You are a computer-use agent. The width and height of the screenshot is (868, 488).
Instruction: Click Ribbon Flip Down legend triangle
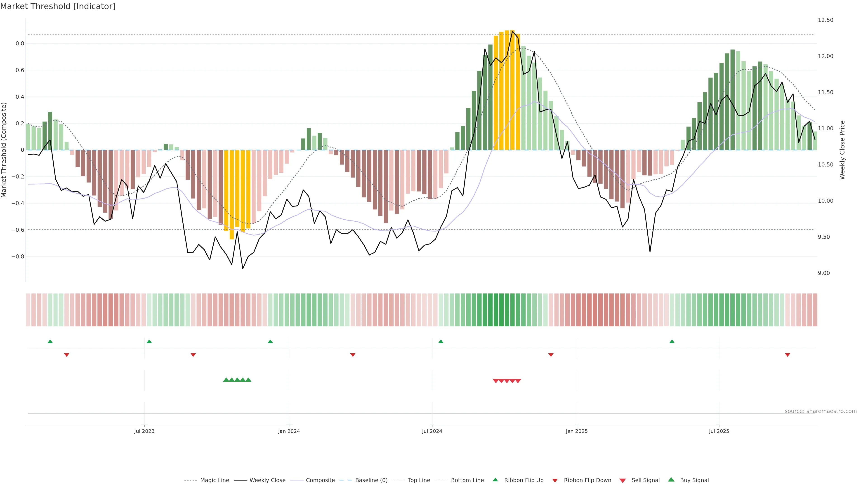tap(555, 481)
